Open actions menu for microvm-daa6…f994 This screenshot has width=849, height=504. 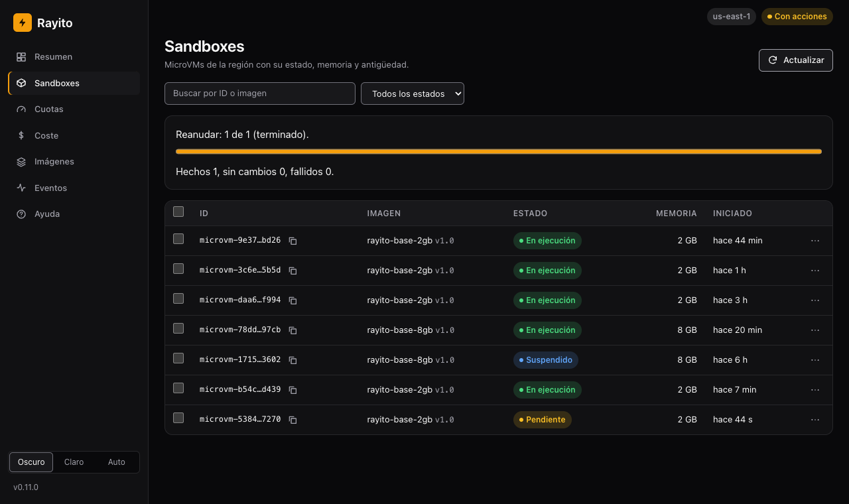click(815, 300)
